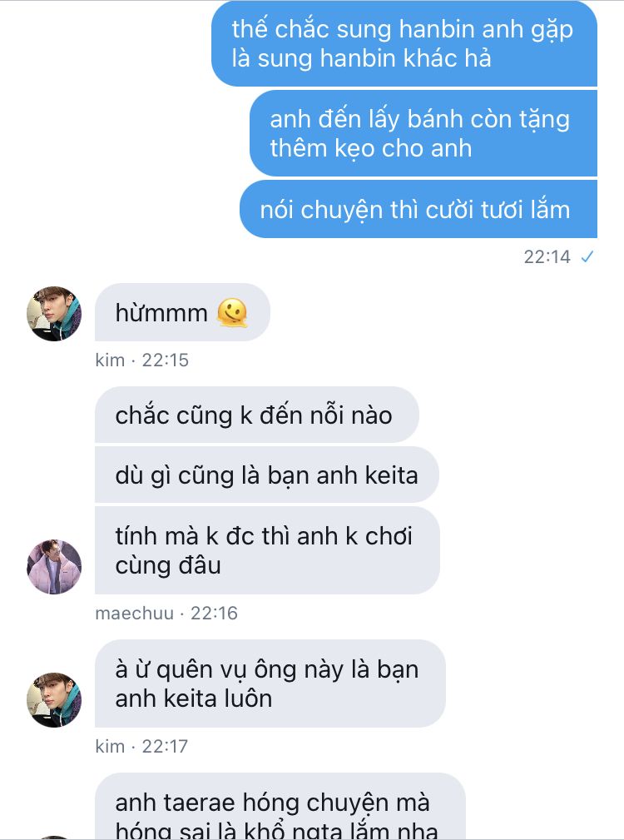Tap message 'anh taerae hóng chuyện mà'
624x840 pixels.
click(280, 806)
